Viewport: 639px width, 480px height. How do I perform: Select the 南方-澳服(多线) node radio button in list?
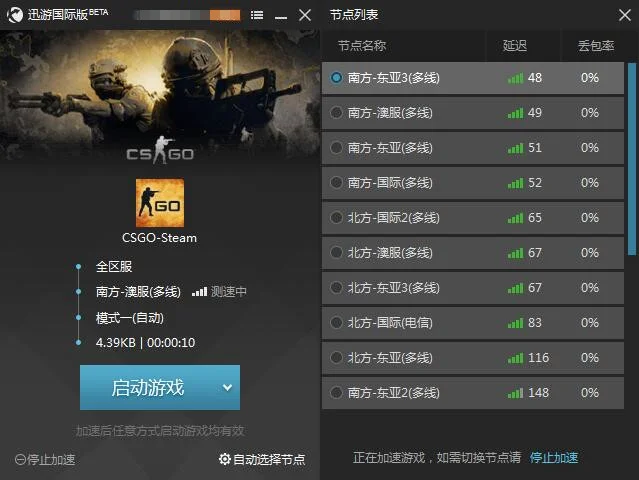click(336, 112)
